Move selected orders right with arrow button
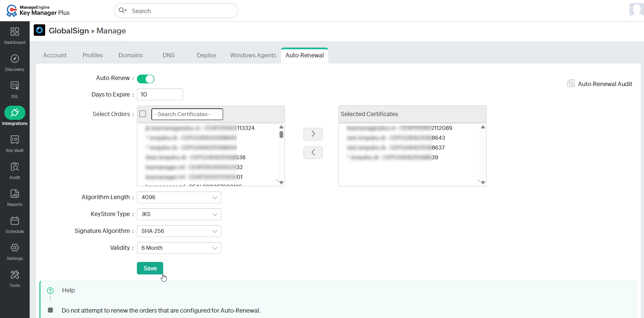 tap(313, 134)
